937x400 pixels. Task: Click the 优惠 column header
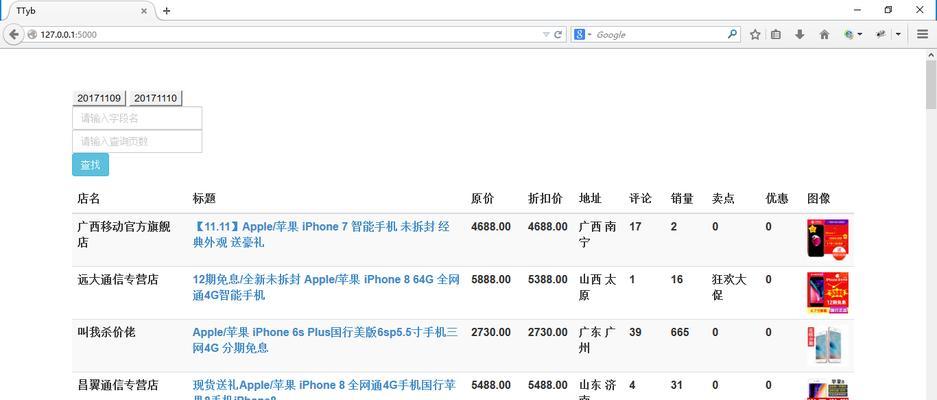click(777, 199)
